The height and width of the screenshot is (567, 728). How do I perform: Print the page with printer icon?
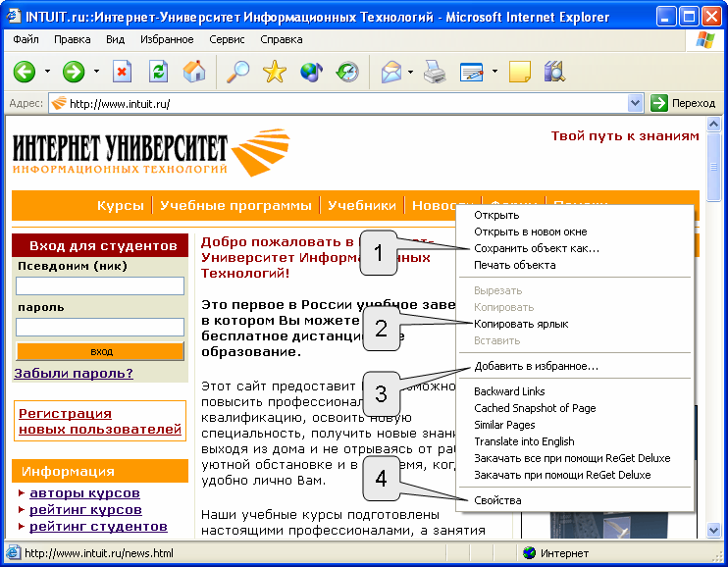tap(435, 72)
